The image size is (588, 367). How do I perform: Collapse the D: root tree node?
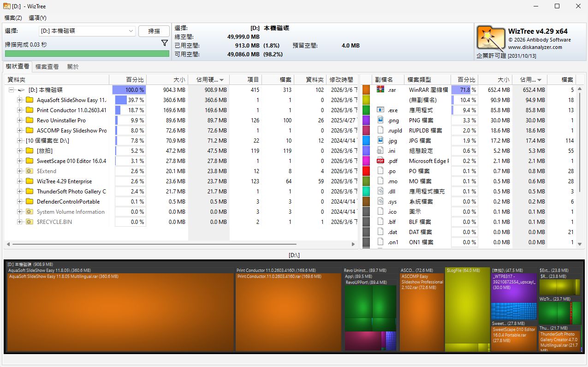(11, 90)
